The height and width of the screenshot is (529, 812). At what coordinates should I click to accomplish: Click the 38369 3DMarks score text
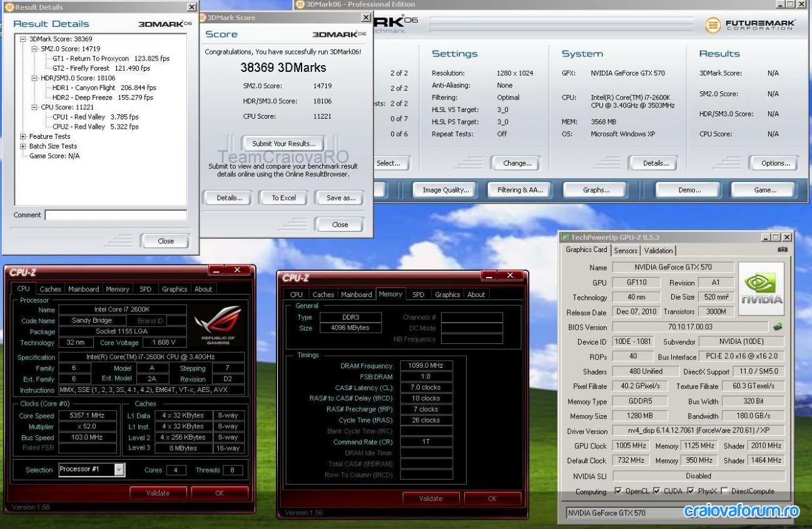[x=283, y=68]
